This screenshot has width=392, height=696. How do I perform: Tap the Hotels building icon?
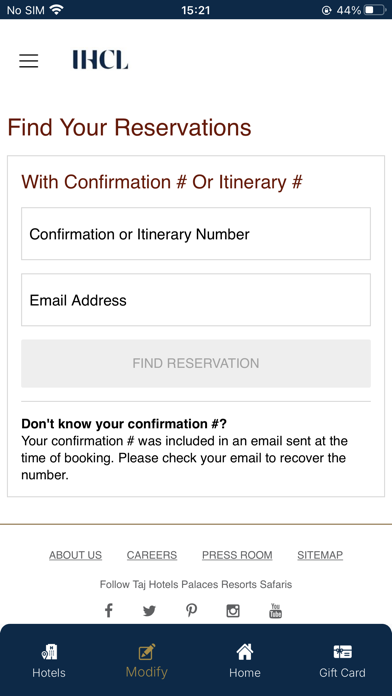[x=49, y=652]
